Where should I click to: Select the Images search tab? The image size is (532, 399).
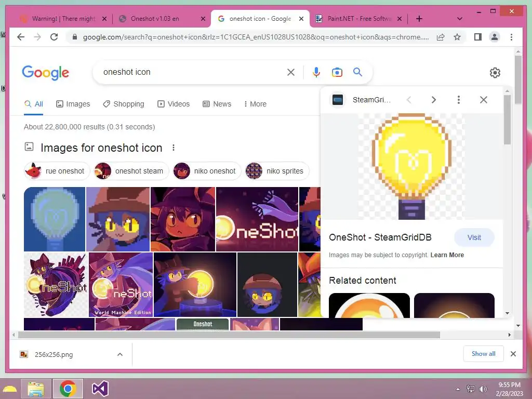pos(73,104)
